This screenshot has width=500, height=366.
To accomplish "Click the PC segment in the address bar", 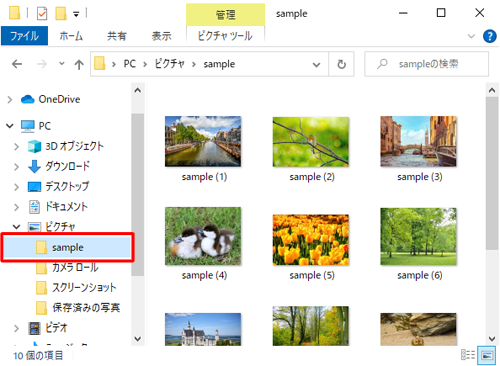I will pos(130,64).
